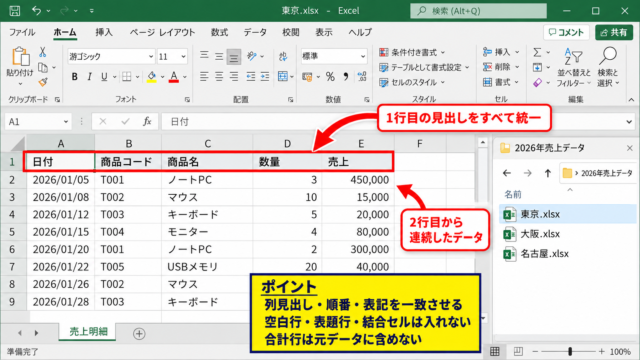Open 削除 cells dropdown
The image size is (640, 360).
[x=501, y=67]
